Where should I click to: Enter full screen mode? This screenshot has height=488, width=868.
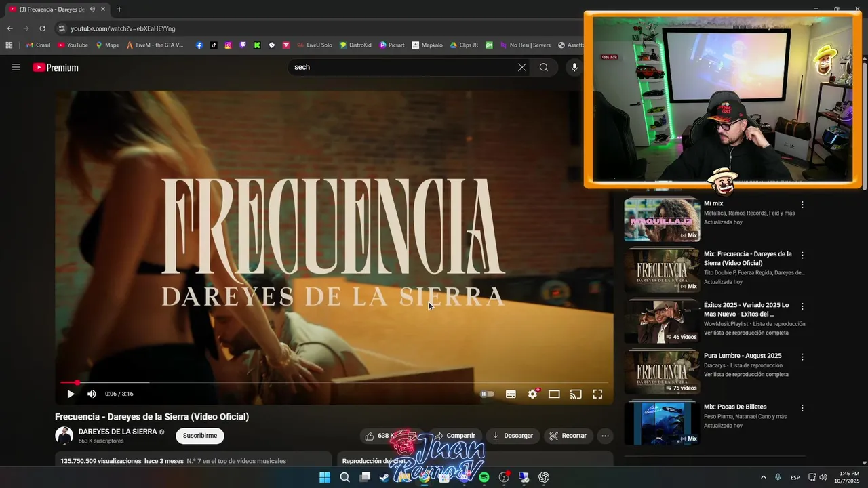pyautogui.click(x=597, y=394)
